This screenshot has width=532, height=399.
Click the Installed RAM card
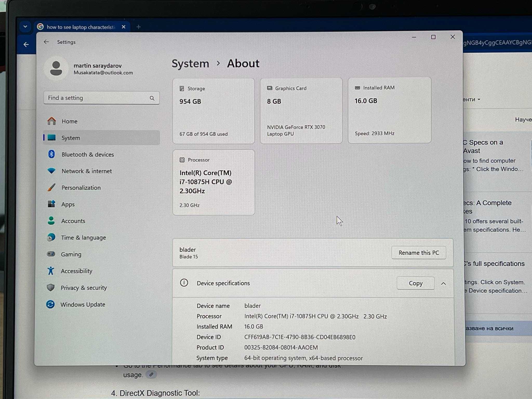tap(389, 110)
